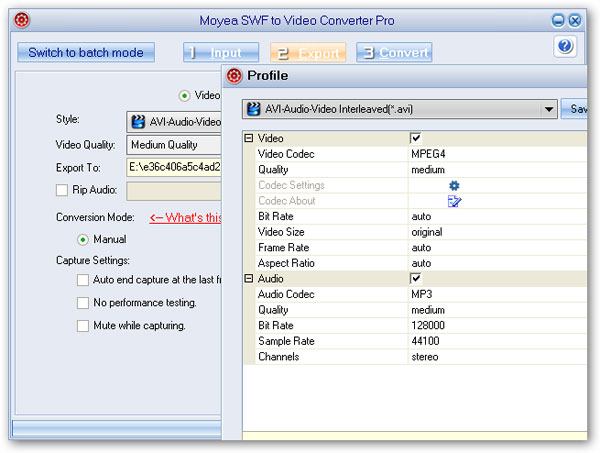Screen dimensions: 600x453
Task: Click the Codec Settings row label
Action: click(x=291, y=186)
